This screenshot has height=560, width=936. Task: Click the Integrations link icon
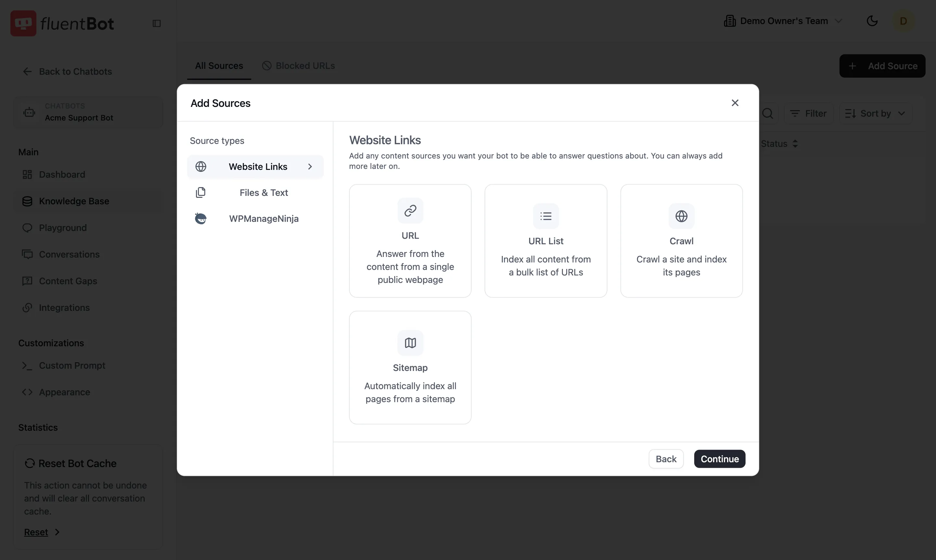pyautogui.click(x=27, y=308)
